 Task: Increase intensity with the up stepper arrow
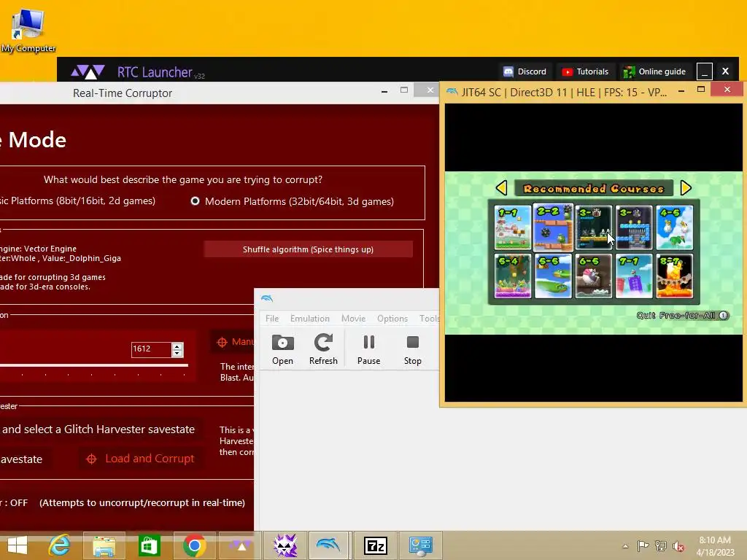click(x=177, y=346)
